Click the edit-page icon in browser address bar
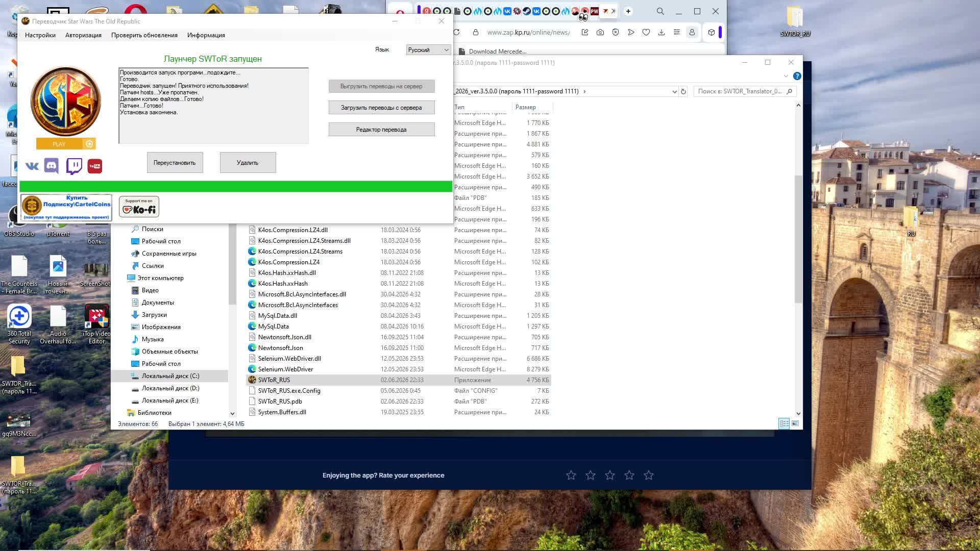This screenshot has width=980, height=551. 585,32
